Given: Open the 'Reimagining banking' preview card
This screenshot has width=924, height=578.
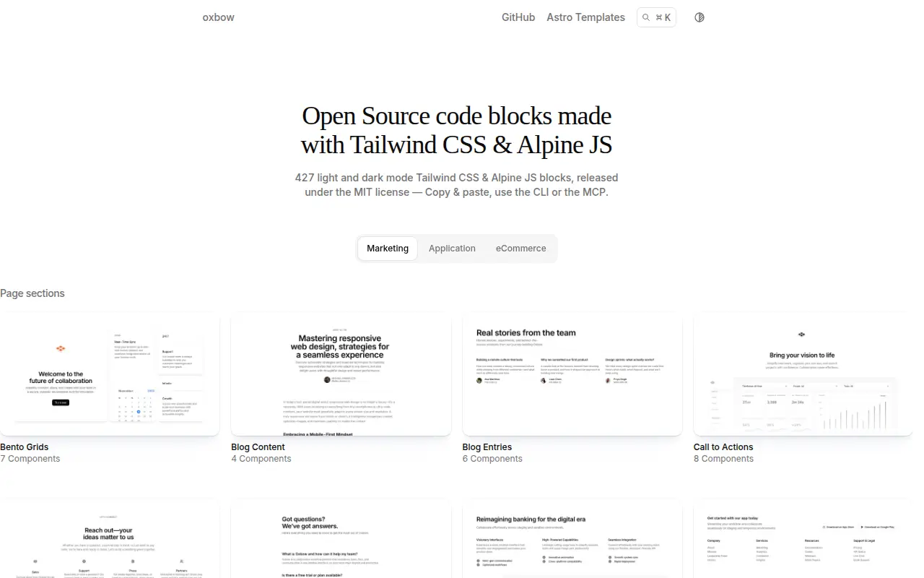Looking at the screenshot, I should tap(572, 538).
